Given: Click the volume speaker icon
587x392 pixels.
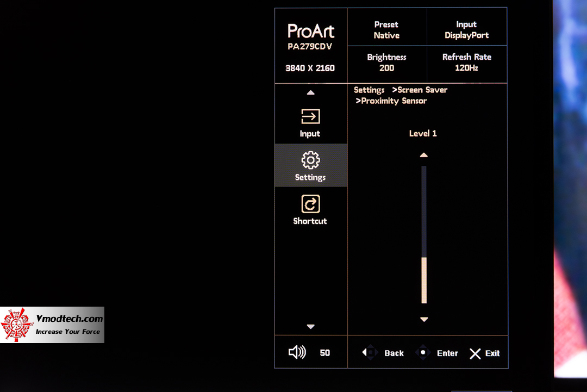Looking at the screenshot, I should tap(297, 352).
